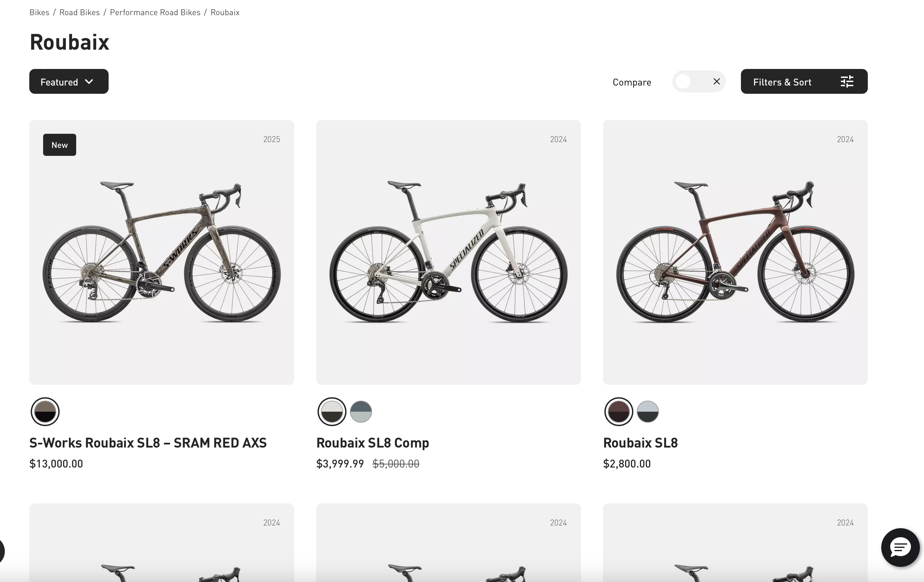Image resolution: width=924 pixels, height=582 pixels.
Task: Click the maroon Roubaix SL8 bike image
Action: (x=735, y=252)
